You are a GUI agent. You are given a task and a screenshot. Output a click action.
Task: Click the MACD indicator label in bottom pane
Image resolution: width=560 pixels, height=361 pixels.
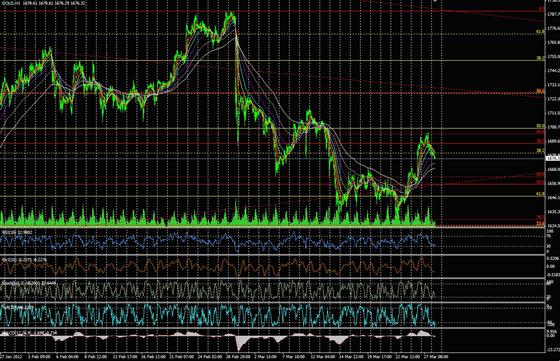tap(29, 333)
